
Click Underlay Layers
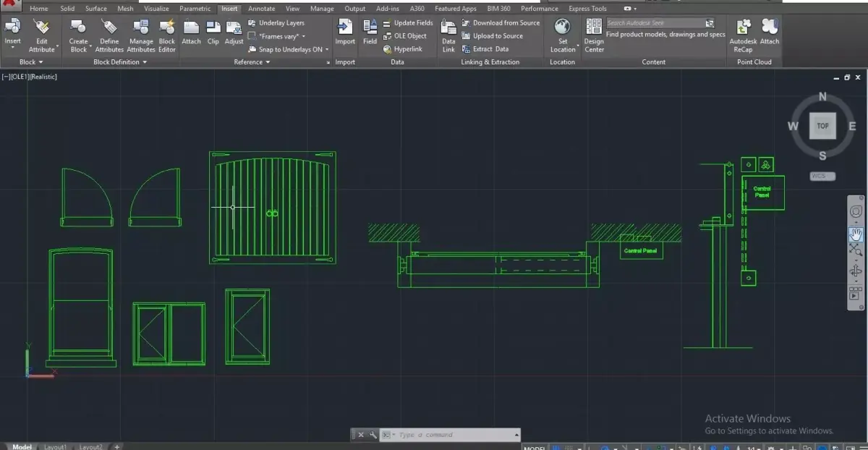(x=276, y=23)
